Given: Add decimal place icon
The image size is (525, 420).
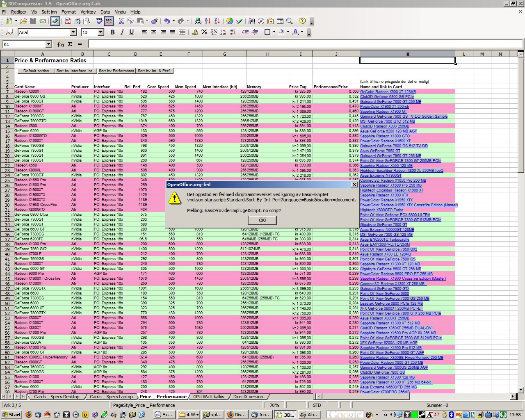Looking at the screenshot, I should point(223,32).
